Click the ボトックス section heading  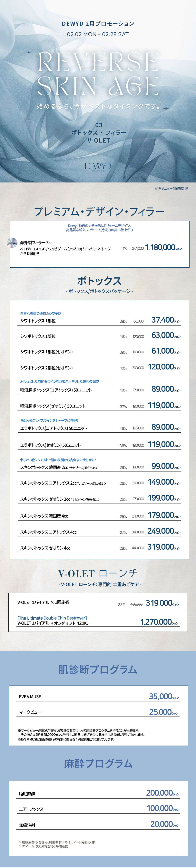click(99, 281)
